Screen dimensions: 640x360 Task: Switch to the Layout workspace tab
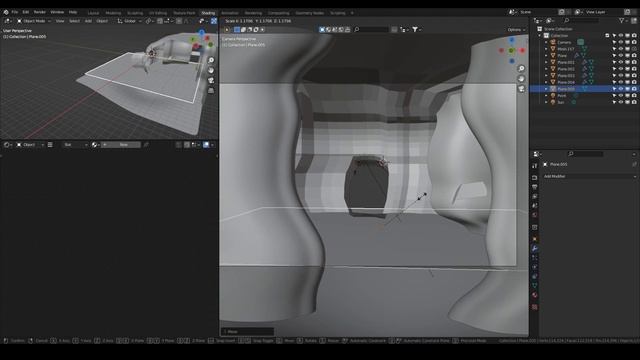coord(93,13)
